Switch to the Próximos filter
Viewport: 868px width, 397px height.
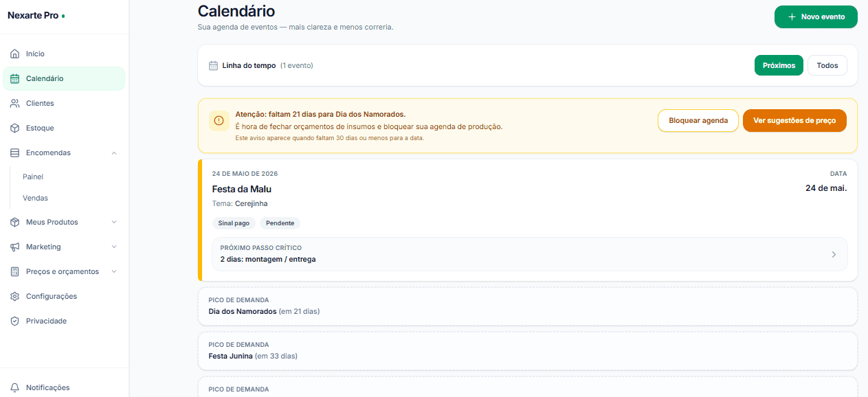tap(779, 65)
